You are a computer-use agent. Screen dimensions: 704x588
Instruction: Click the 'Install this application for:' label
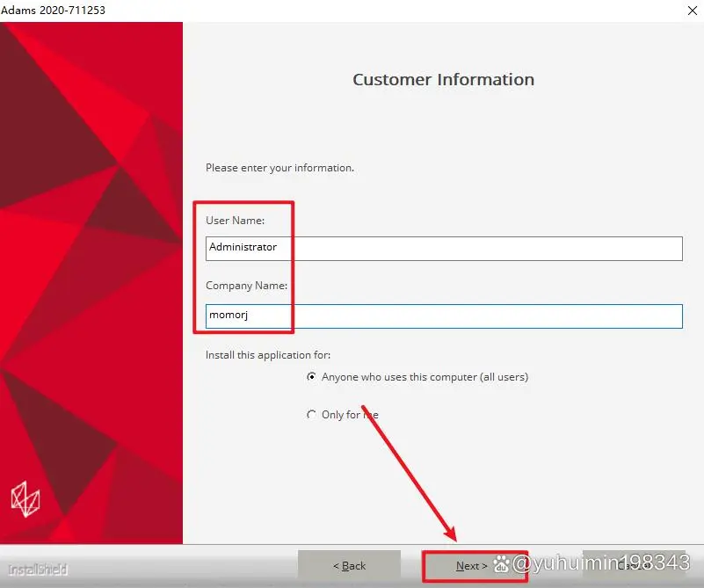click(x=268, y=355)
